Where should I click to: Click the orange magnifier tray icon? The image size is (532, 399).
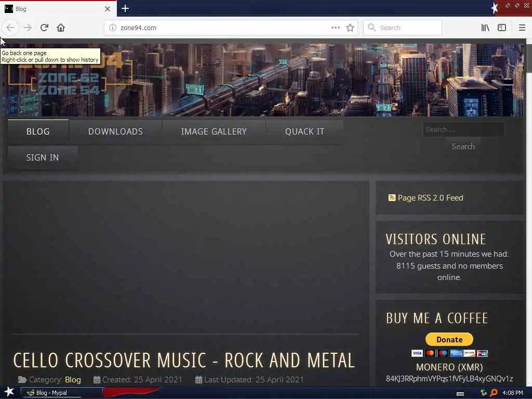click(x=494, y=393)
